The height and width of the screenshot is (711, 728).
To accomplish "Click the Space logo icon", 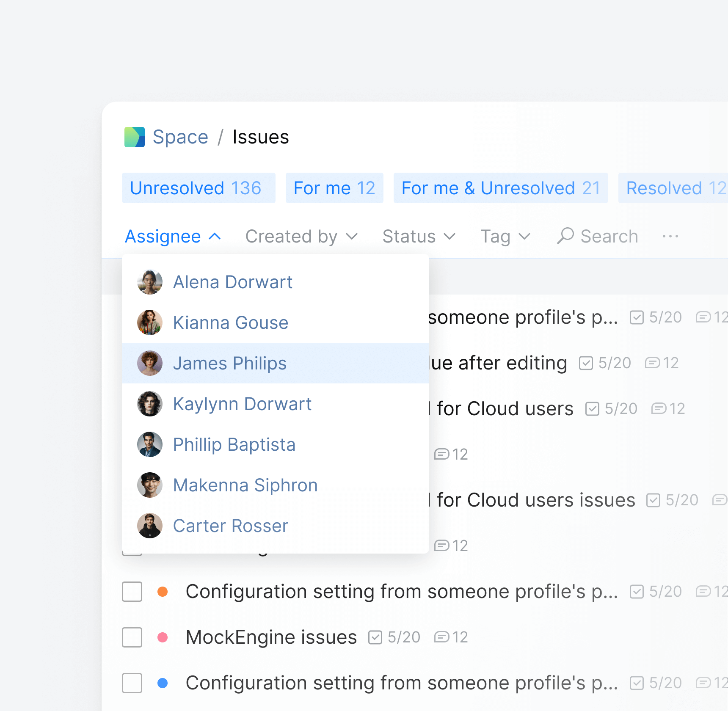I will click(x=134, y=137).
